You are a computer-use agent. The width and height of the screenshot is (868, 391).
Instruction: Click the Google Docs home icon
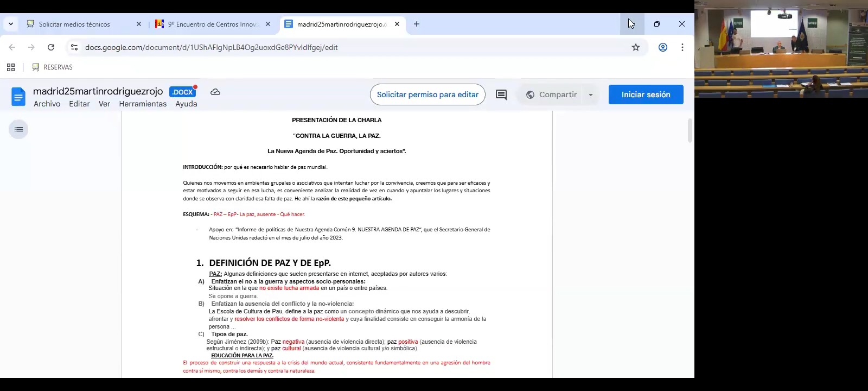18,97
